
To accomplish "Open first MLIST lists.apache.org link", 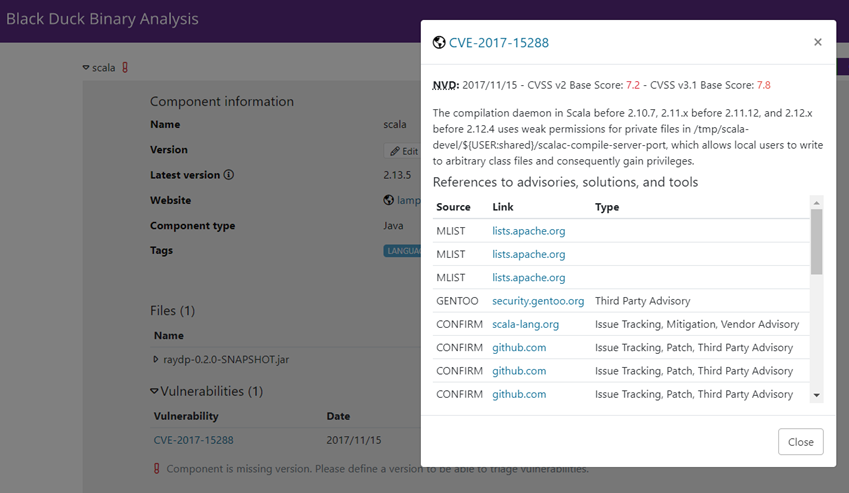I will click(x=528, y=231).
